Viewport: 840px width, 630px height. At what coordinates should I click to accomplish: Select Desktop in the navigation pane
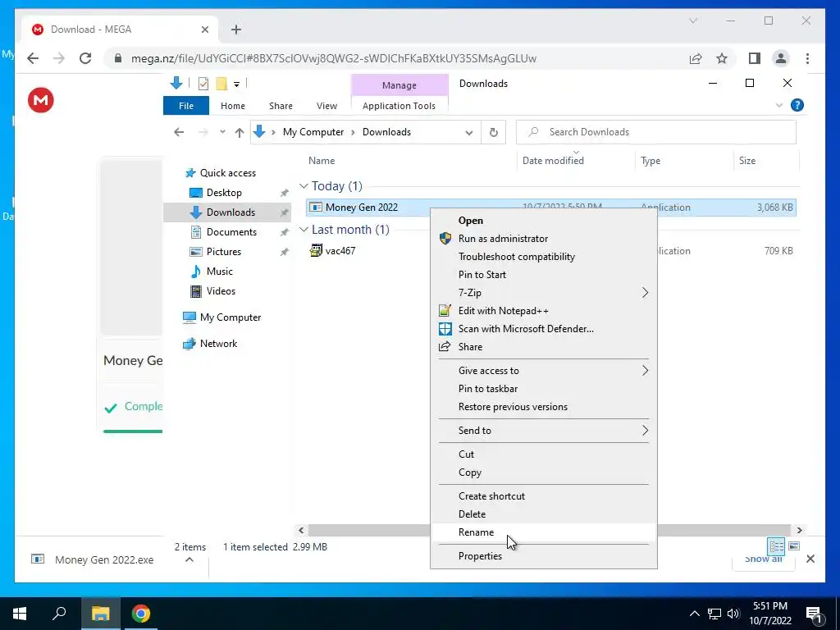click(224, 193)
